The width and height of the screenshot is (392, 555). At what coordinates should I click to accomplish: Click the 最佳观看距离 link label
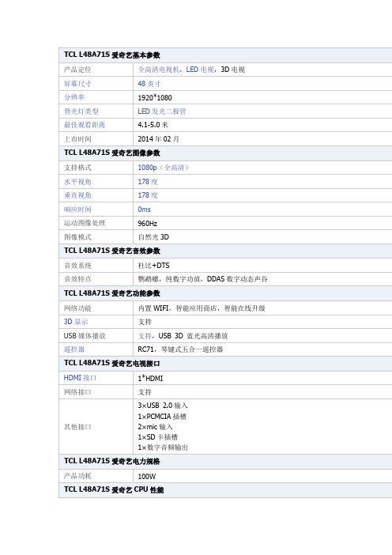(85, 125)
